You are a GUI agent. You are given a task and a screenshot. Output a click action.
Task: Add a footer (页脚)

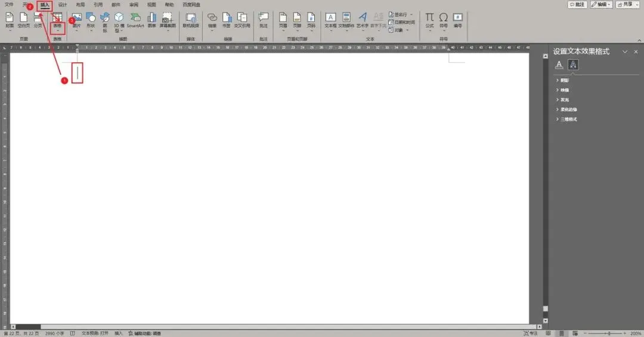[x=297, y=21]
